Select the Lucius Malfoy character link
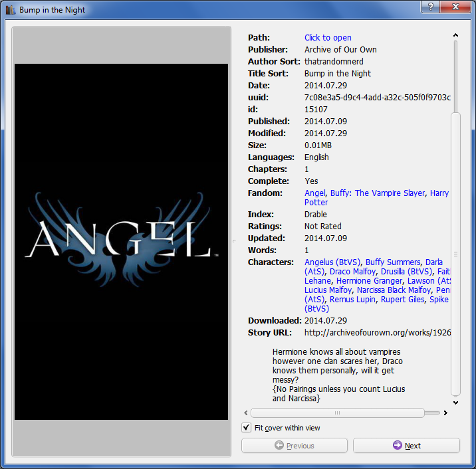Viewport: 476px width, 469px height. pyautogui.click(x=328, y=290)
